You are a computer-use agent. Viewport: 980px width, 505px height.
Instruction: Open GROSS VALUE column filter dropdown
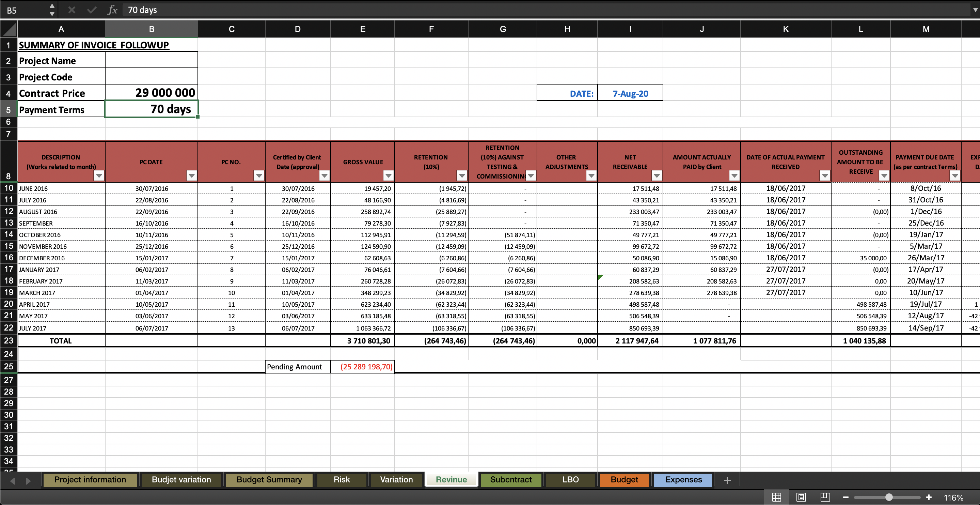(388, 175)
